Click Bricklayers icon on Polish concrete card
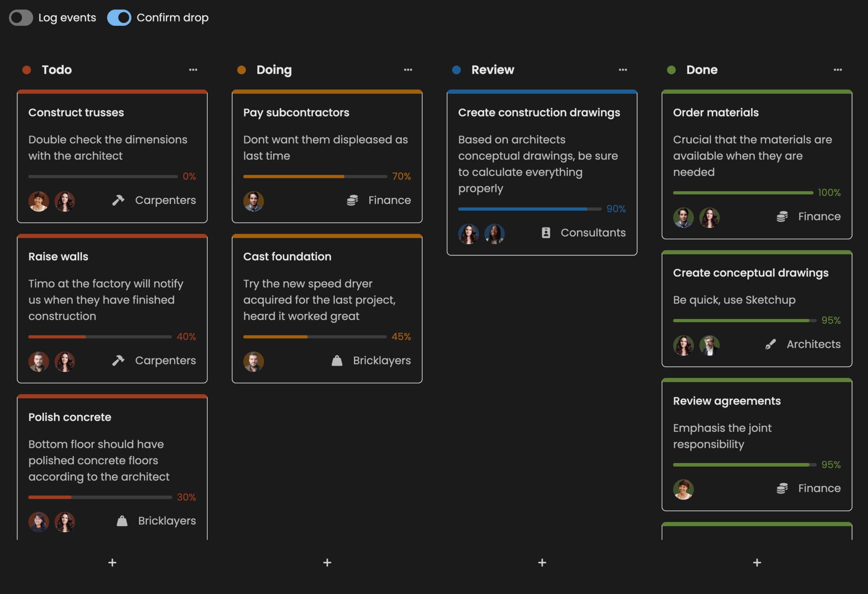This screenshot has height=594, width=868. 122,521
